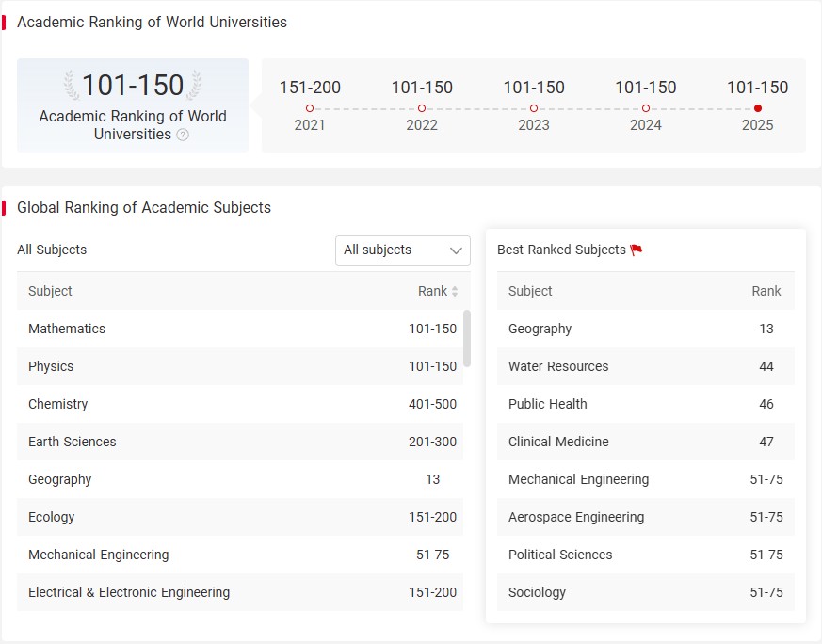Click Geography in the Best Ranked Subjects list

pos(645,329)
